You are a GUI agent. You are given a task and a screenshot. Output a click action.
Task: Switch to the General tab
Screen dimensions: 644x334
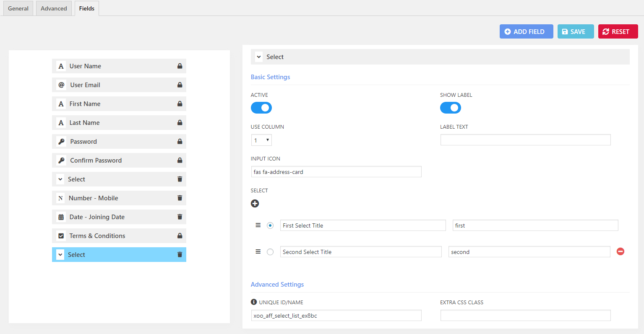(x=18, y=8)
